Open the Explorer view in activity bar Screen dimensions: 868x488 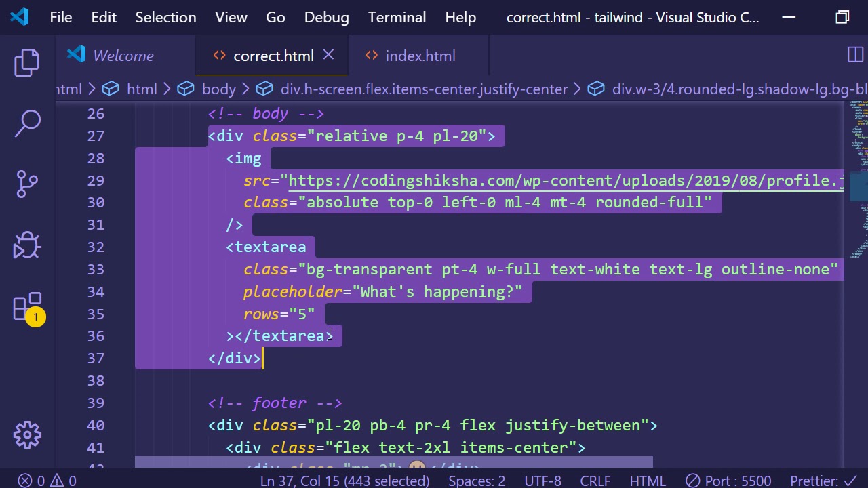click(27, 62)
